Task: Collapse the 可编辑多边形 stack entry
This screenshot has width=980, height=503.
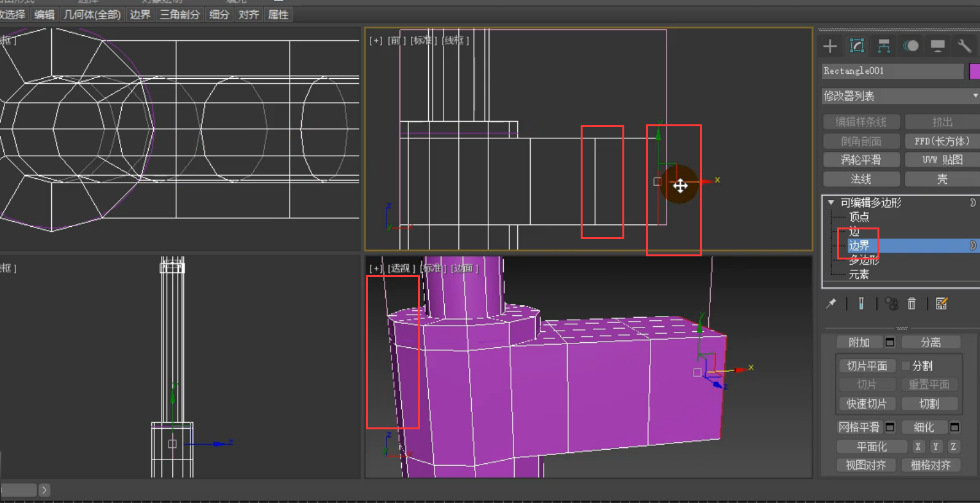Action: 831,202
